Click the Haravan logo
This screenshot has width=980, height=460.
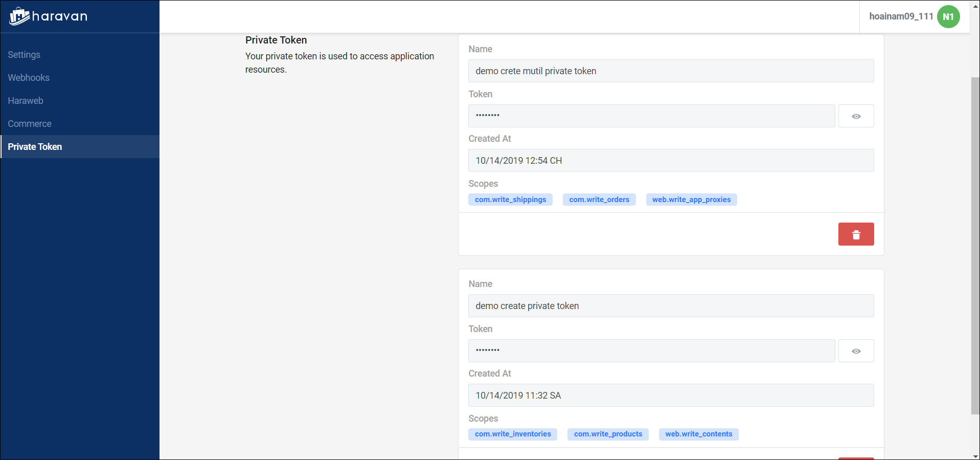pos(49,16)
